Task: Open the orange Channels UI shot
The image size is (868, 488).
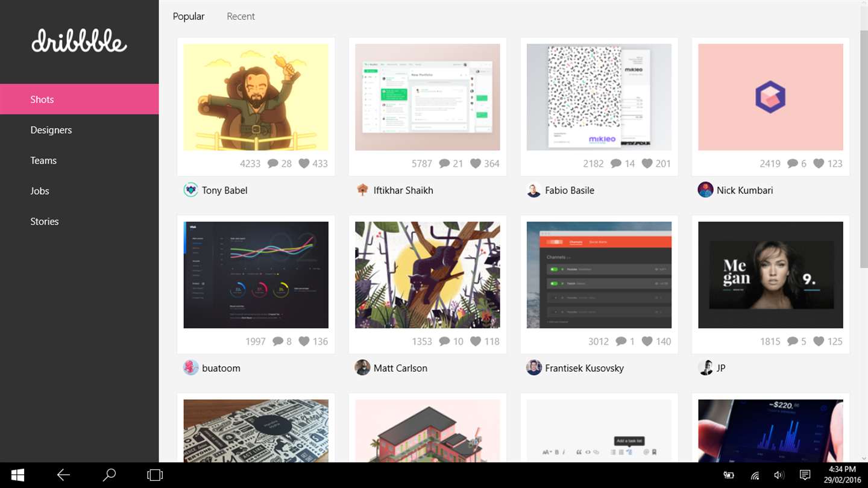Action: click(x=599, y=275)
